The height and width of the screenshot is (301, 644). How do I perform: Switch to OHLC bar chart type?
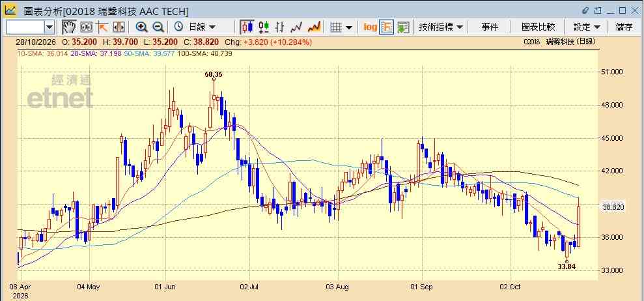pyautogui.click(x=280, y=27)
